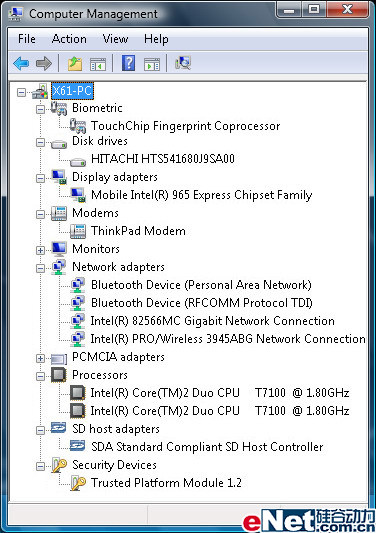Click the show/hide console tree icon

click(98, 64)
